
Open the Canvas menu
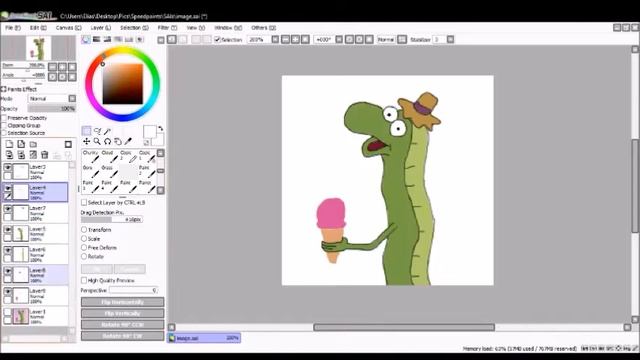point(68,28)
